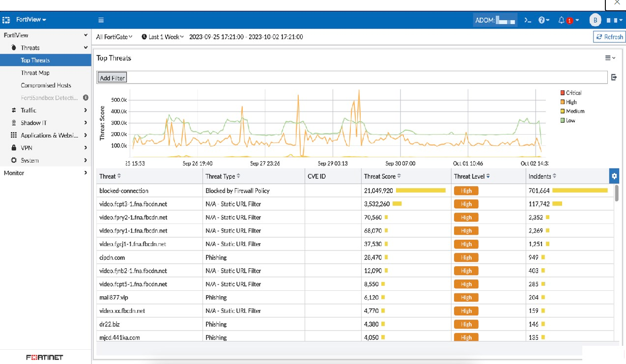Open the Top Threats view options menu
The height and width of the screenshot is (364, 626).
coord(610,58)
